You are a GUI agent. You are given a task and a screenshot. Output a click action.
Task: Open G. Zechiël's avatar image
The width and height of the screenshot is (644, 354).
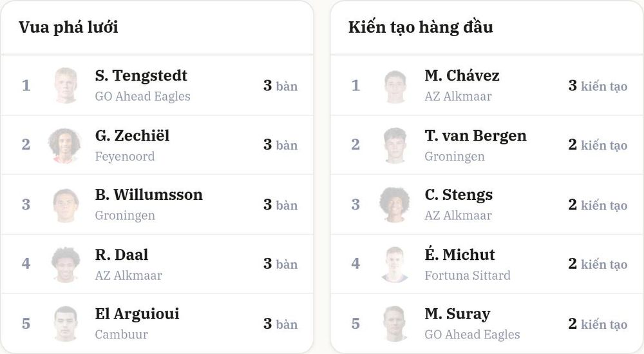pos(66,144)
